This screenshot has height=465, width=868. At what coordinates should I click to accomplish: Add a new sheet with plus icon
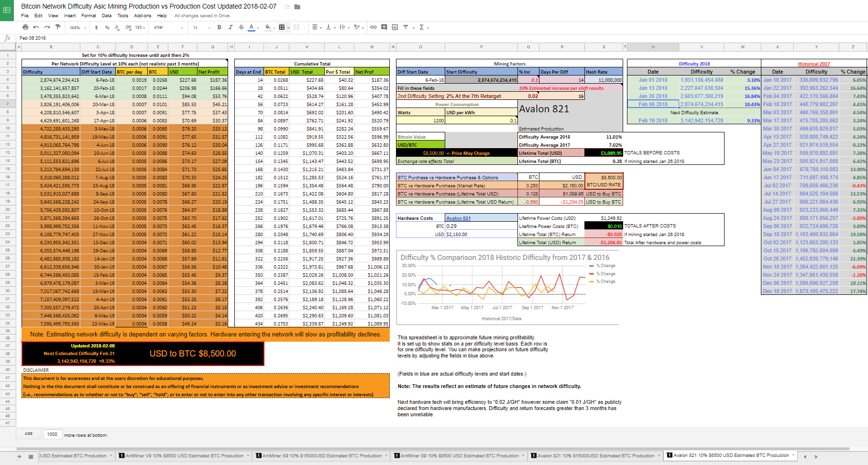point(20,456)
